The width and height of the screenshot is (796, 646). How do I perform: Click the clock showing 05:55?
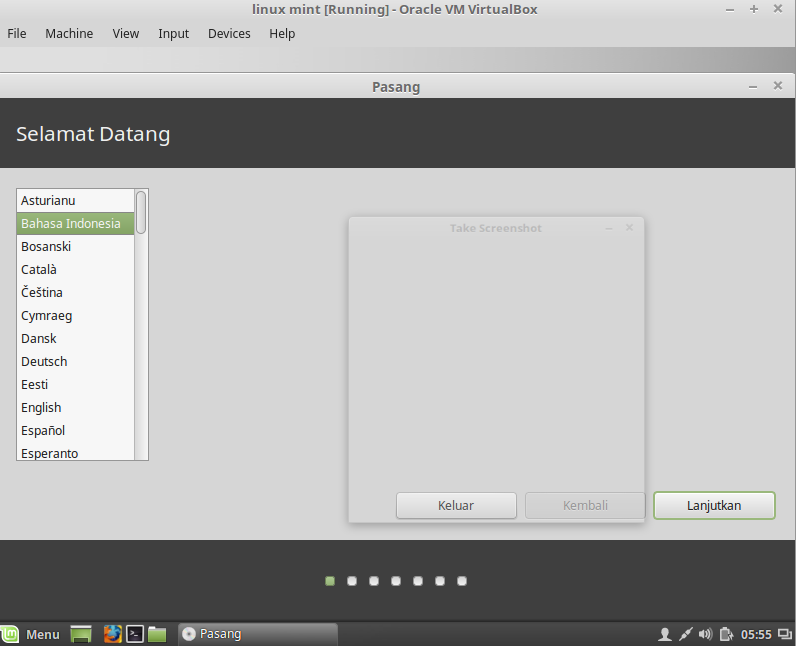[756, 634]
